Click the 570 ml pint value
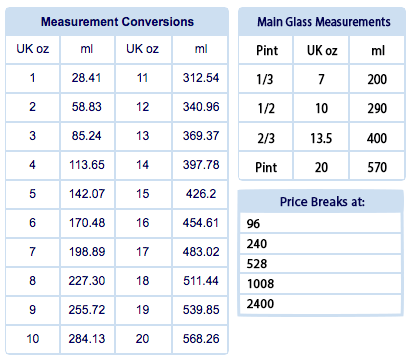 377,167
